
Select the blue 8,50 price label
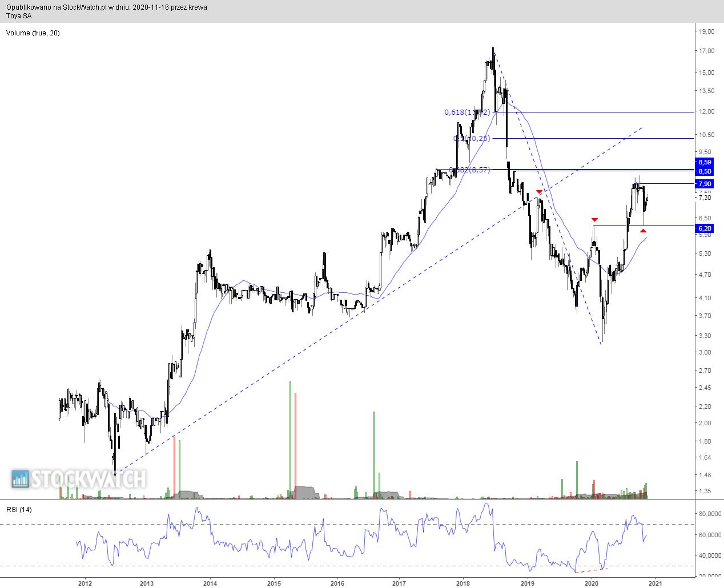coord(704,171)
